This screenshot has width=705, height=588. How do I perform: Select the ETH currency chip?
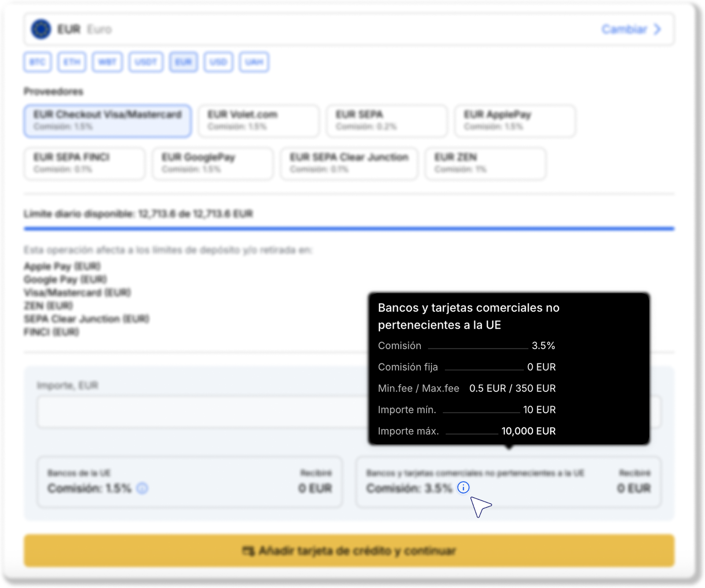(72, 62)
